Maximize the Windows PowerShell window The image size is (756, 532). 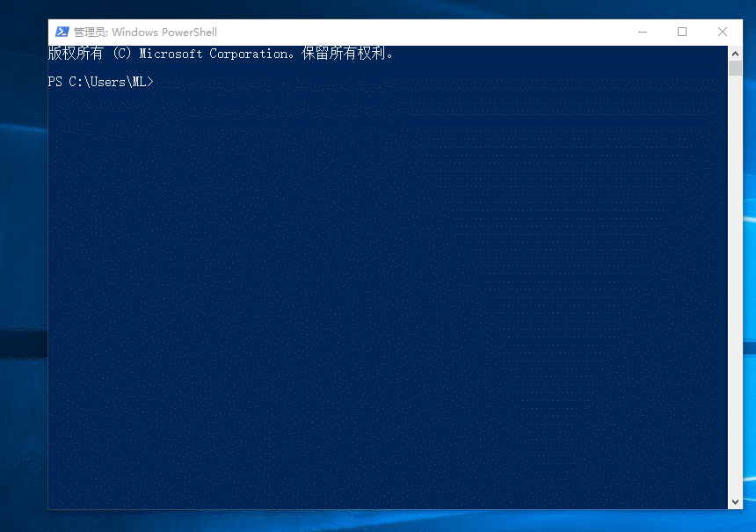tap(682, 32)
